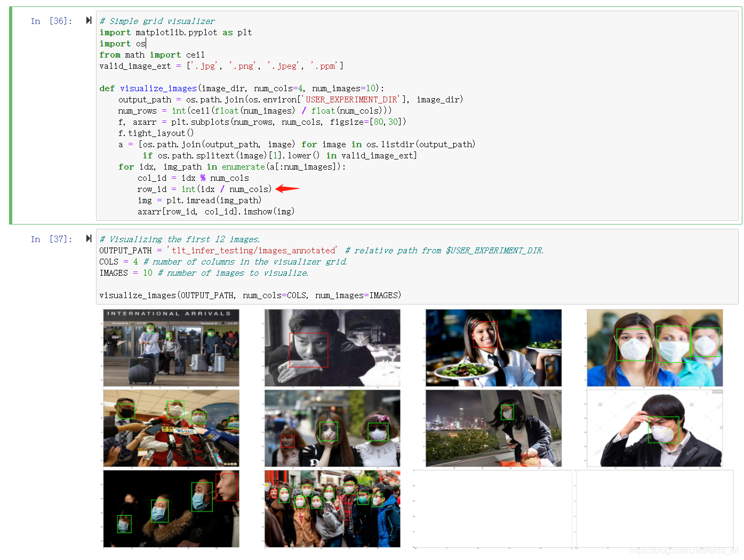
Task: Open the man in suit adjusting mask image
Action: [654, 428]
